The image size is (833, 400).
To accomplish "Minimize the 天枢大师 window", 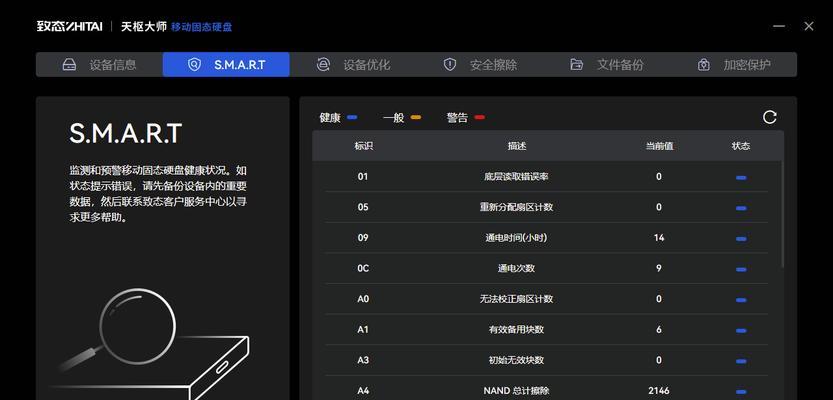I will pos(779,26).
